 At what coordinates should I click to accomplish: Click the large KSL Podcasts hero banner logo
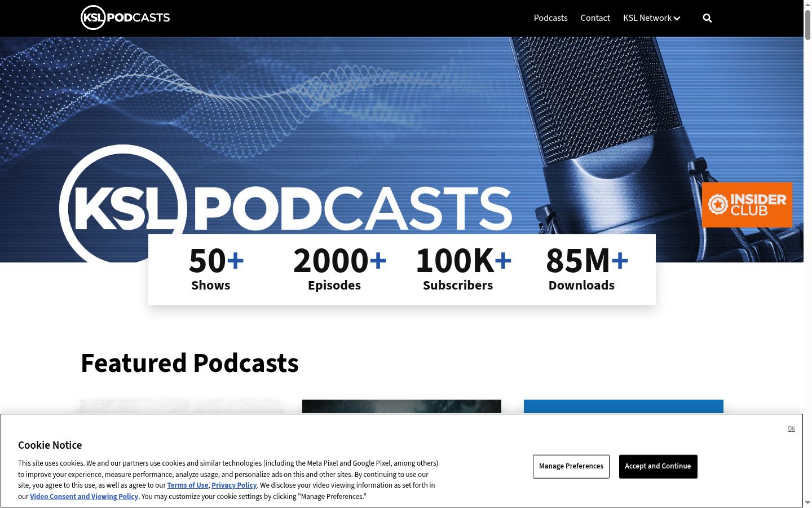[285, 203]
